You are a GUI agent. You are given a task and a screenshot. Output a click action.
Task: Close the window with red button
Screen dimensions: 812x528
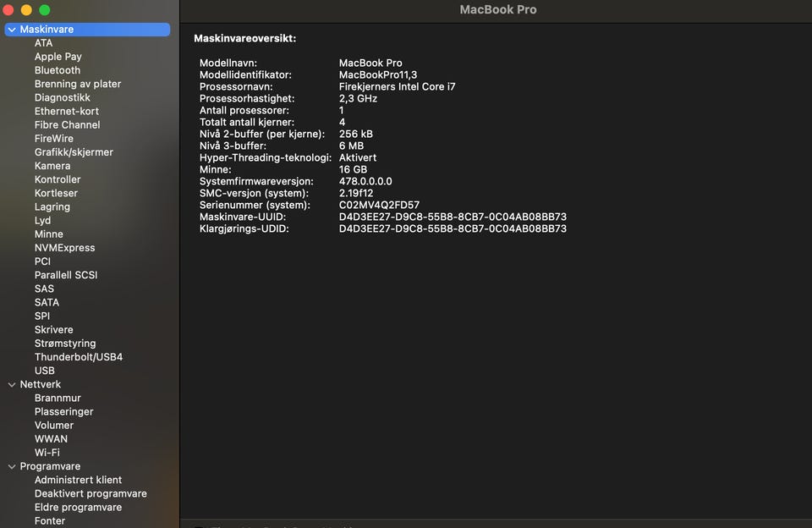[x=8, y=10]
